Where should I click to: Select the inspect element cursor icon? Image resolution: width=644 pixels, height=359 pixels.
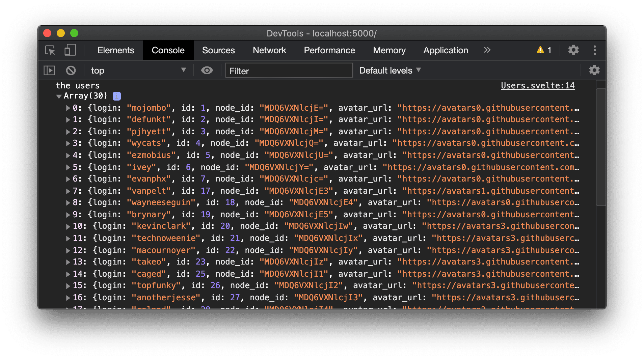(50, 50)
